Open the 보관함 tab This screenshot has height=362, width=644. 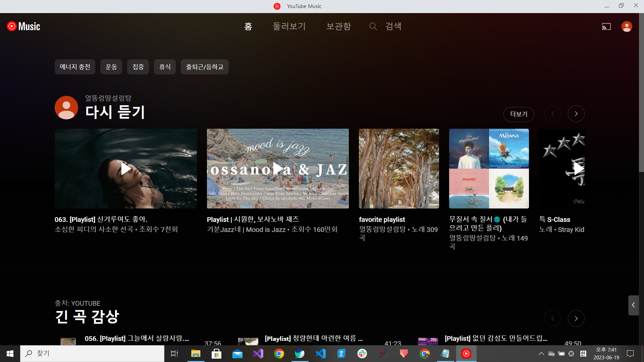point(338,26)
